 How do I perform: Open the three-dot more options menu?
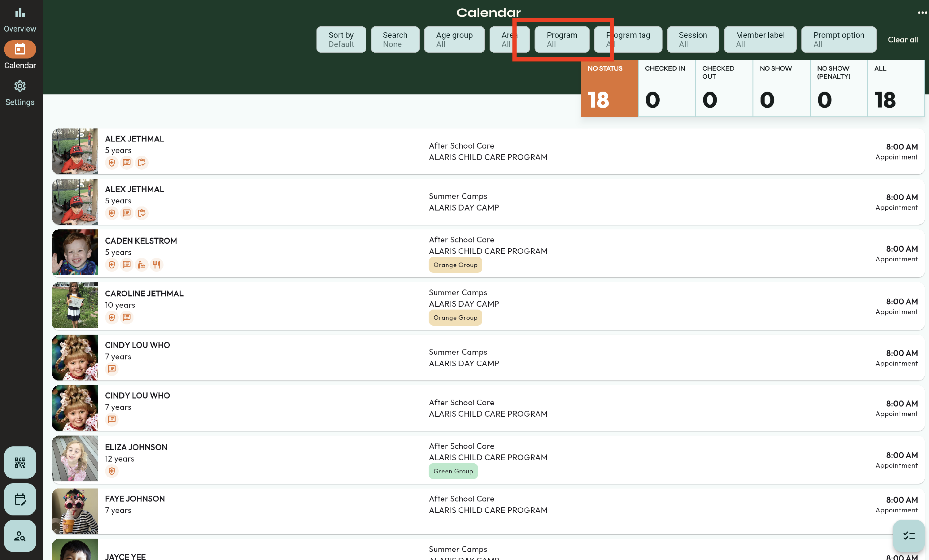922,12
